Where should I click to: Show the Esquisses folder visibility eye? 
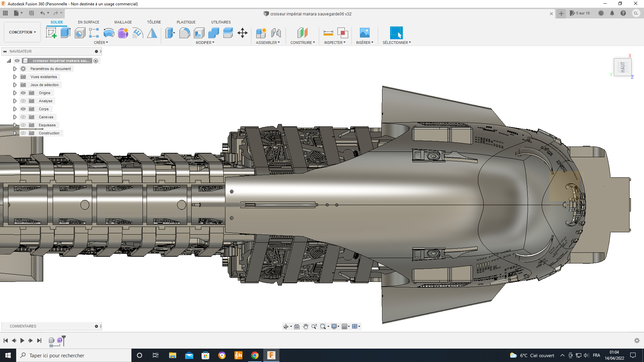(x=23, y=125)
